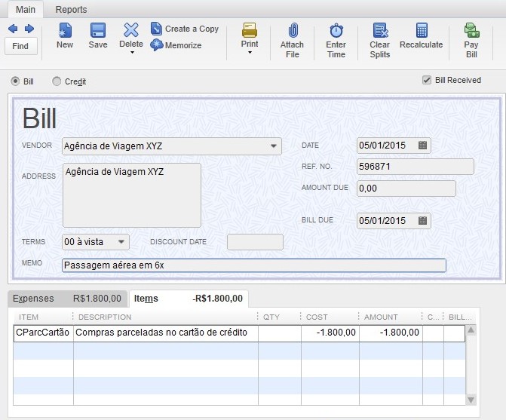This screenshot has height=420, width=506.
Task: Attach a file with the paperclip icon
Action: (x=293, y=31)
